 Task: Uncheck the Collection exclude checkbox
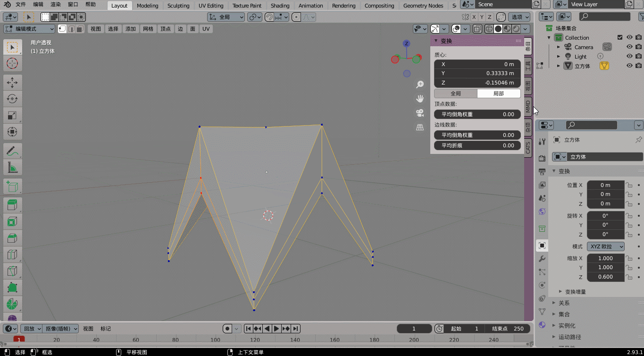pyautogui.click(x=620, y=37)
